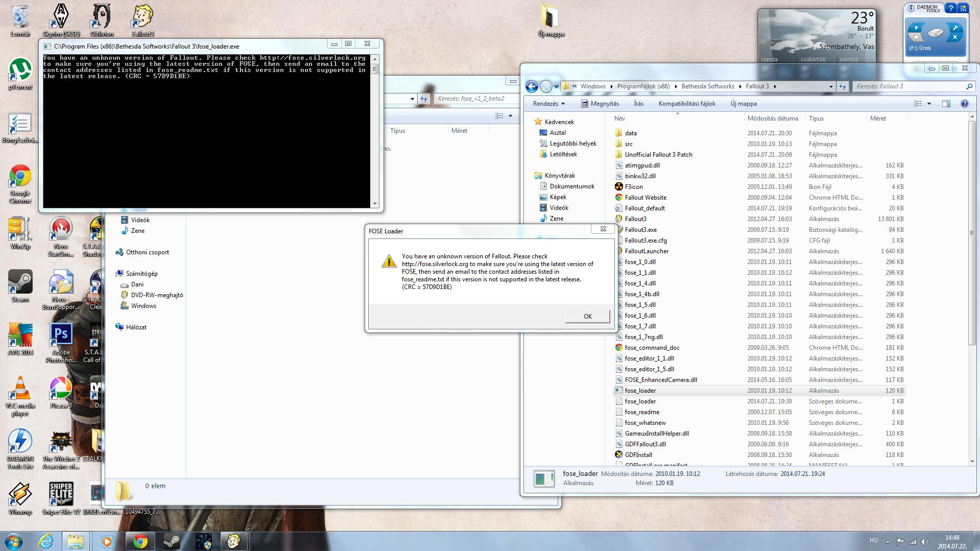Image resolution: width=980 pixels, height=551 pixels.
Task: Open Start menu orb on taskbar
Action: [x=14, y=541]
